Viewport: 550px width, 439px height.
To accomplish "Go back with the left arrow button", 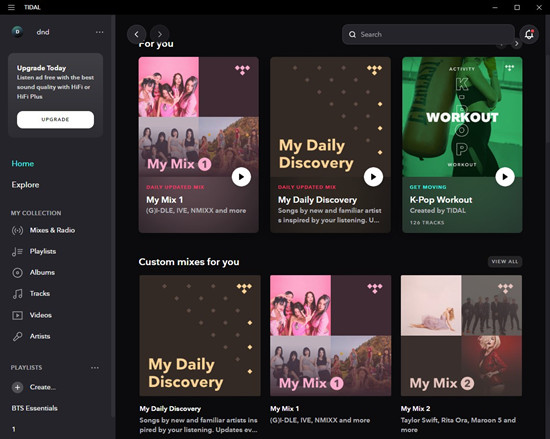I will (136, 34).
